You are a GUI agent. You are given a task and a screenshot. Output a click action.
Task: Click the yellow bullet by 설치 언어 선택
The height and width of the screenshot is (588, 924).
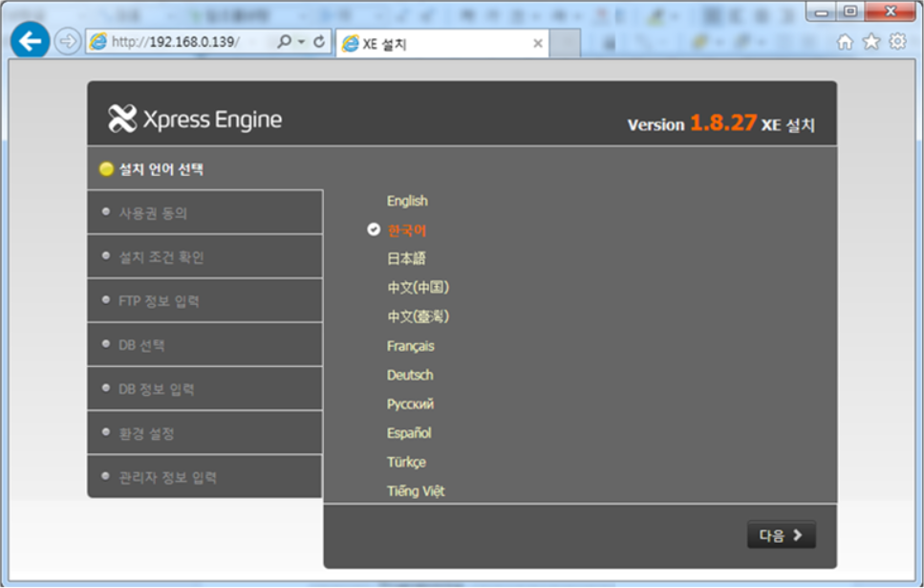coord(106,169)
